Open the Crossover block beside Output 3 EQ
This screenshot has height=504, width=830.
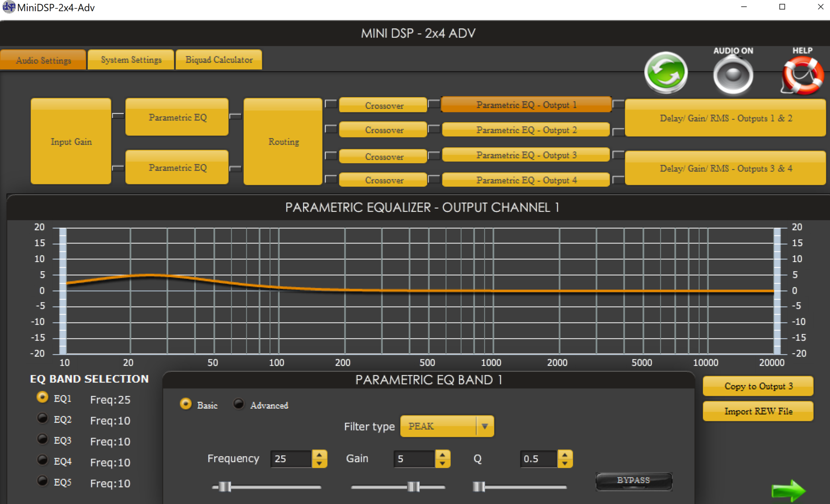pos(383,156)
